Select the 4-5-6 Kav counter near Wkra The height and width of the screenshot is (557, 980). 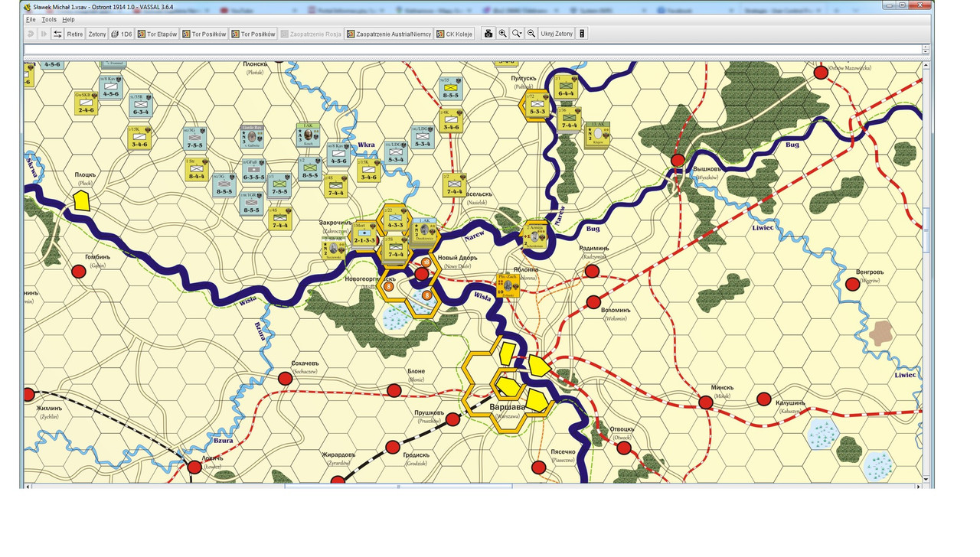click(x=338, y=155)
